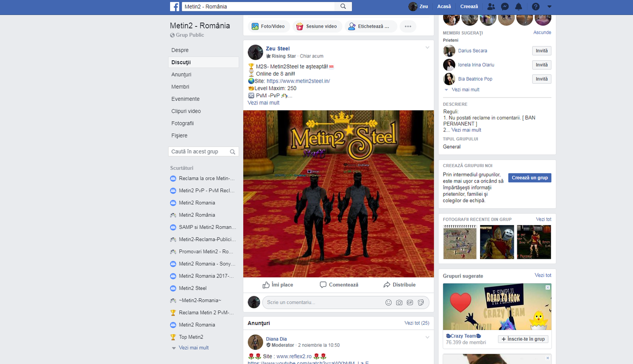The height and width of the screenshot is (364, 633).
Task: Click Sesiune video popcorn button
Action: click(317, 26)
